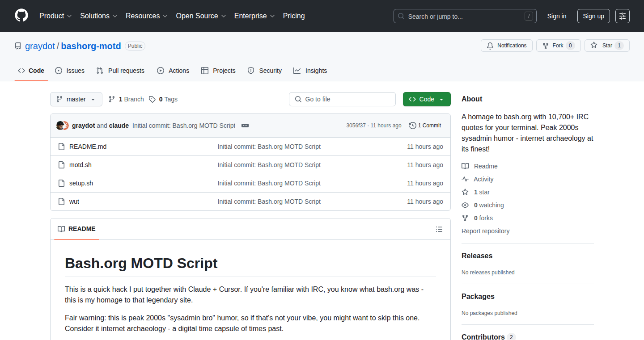Click the Sign up button
The width and height of the screenshot is (644, 340).
[593, 16]
